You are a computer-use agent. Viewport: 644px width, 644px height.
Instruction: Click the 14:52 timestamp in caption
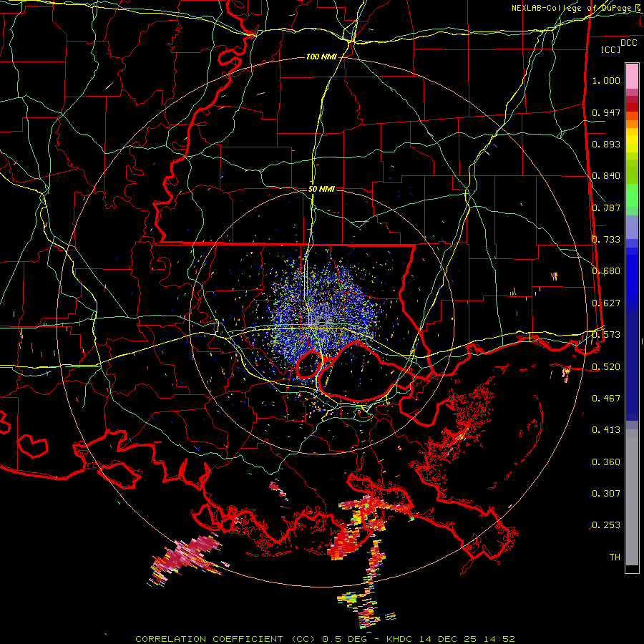(x=501, y=639)
